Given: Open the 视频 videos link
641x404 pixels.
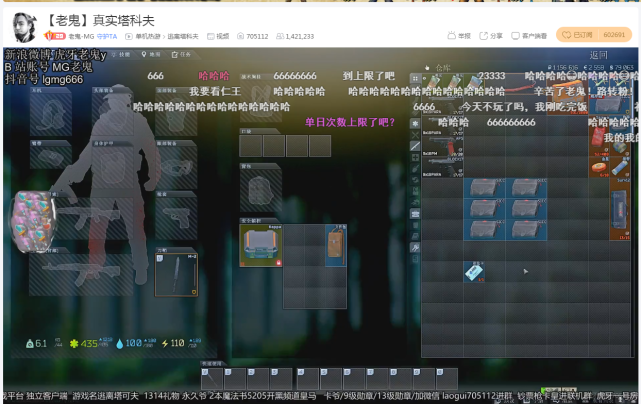Looking at the screenshot, I should pyautogui.click(x=218, y=36).
